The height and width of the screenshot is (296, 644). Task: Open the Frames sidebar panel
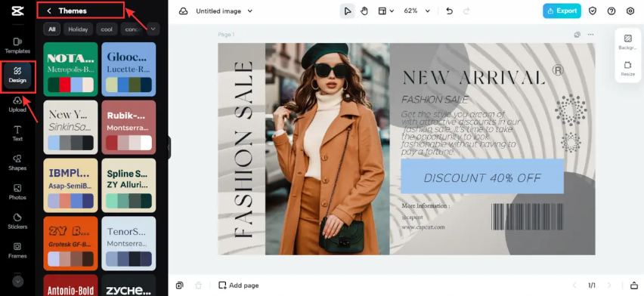click(17, 251)
